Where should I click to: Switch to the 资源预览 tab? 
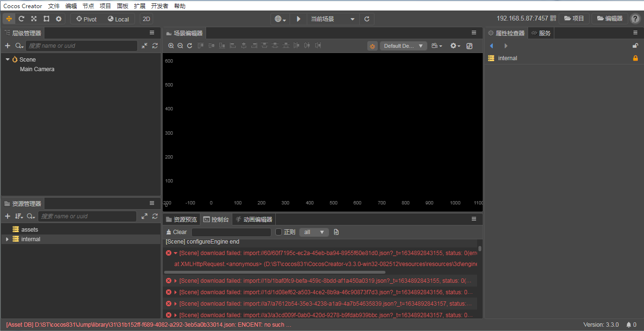[181, 219]
